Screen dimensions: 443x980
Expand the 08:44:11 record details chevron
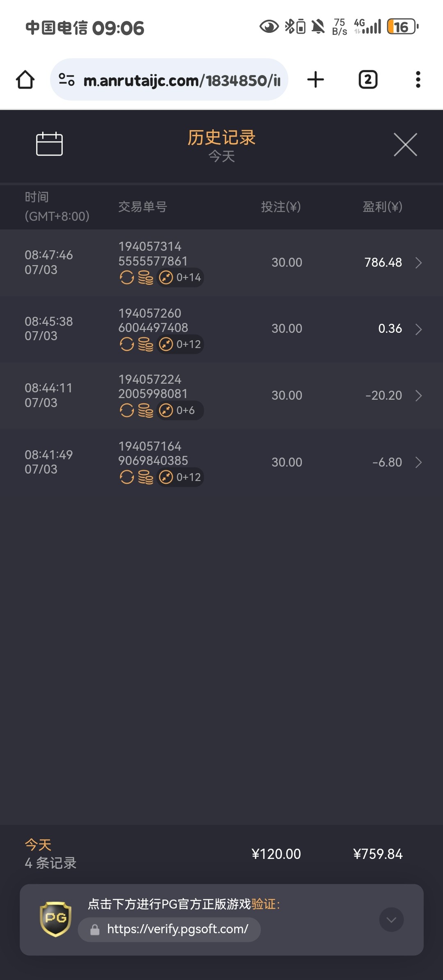418,396
